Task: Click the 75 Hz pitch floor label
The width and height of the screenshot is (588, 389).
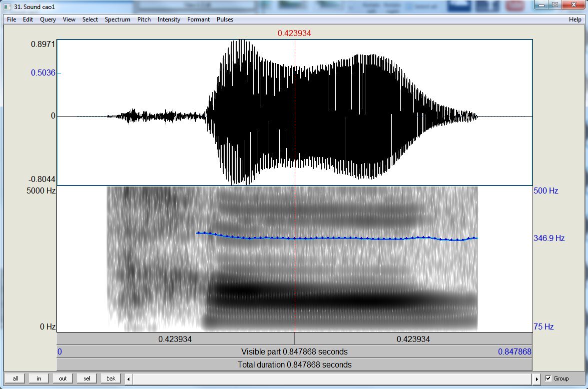Action: [544, 326]
